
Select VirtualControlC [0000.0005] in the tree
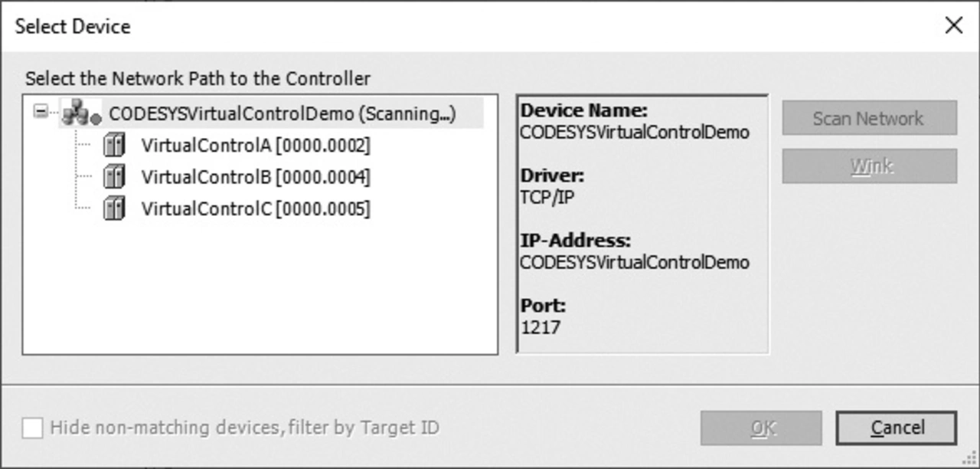pyautogui.click(x=255, y=208)
